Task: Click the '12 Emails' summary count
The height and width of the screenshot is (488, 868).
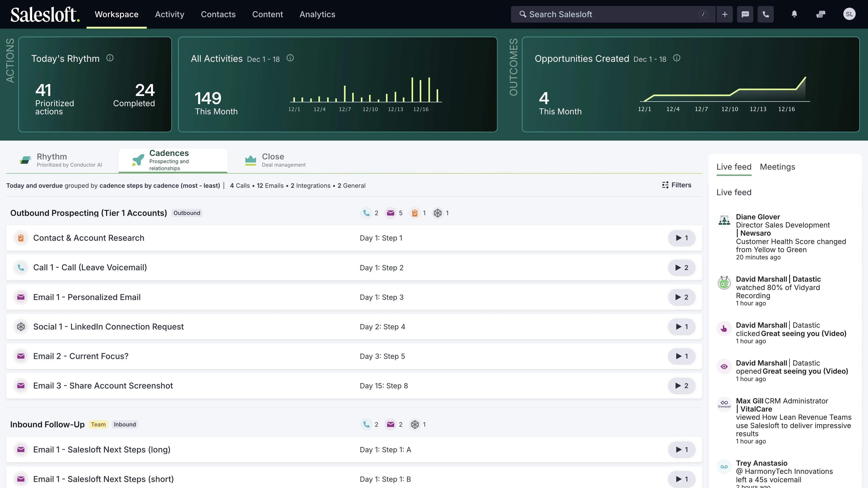Action: (x=270, y=186)
